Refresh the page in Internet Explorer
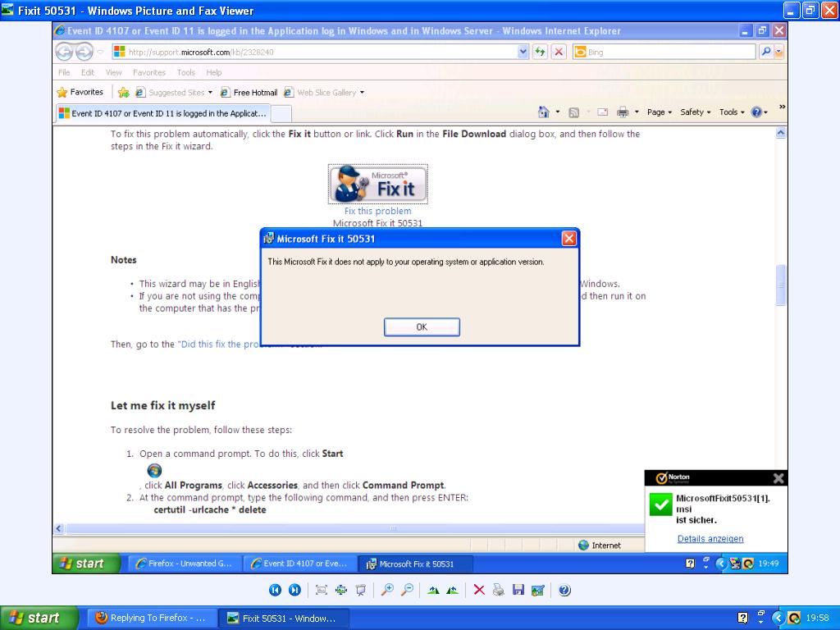840x630 pixels. 540,52
